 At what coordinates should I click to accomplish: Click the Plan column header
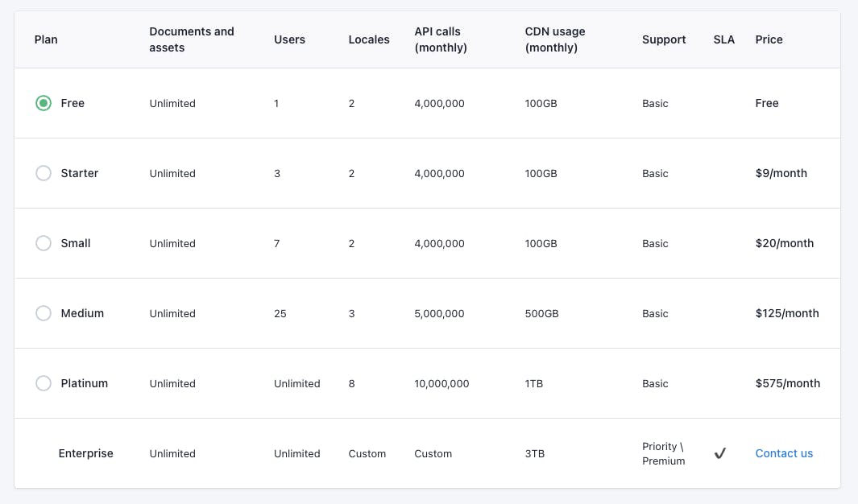tap(46, 39)
